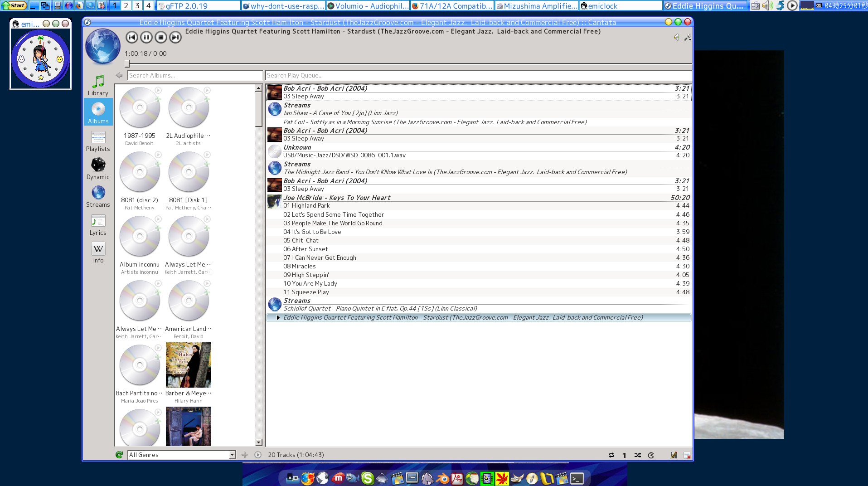Screen dimensions: 868x486
Task: Stop playback with the stop button
Action: (x=161, y=38)
